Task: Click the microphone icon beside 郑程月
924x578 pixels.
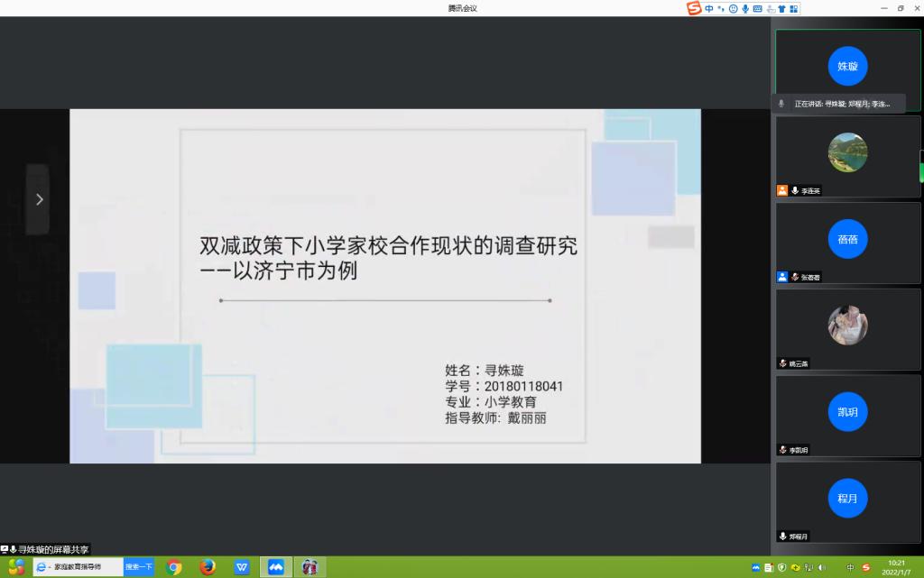Action: coord(783,536)
